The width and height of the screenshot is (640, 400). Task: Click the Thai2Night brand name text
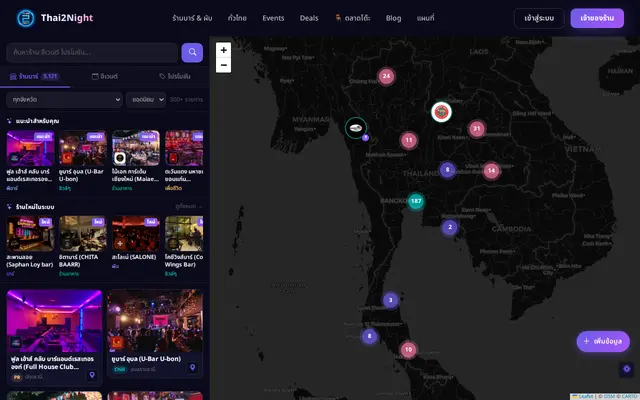click(67, 18)
